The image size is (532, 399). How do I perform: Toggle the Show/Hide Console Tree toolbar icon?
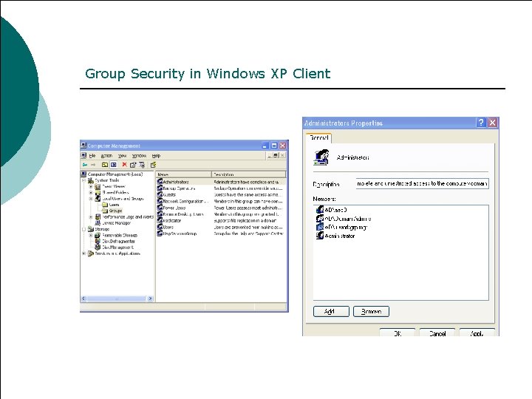coord(114,165)
